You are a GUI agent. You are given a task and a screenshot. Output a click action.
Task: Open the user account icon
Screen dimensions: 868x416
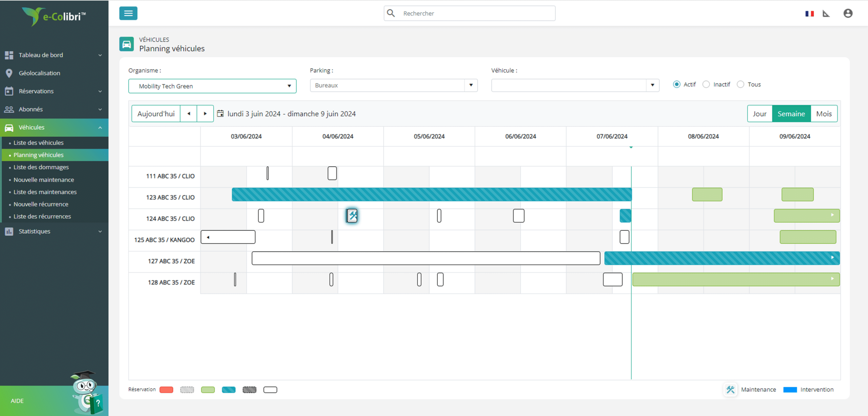pyautogui.click(x=848, y=13)
